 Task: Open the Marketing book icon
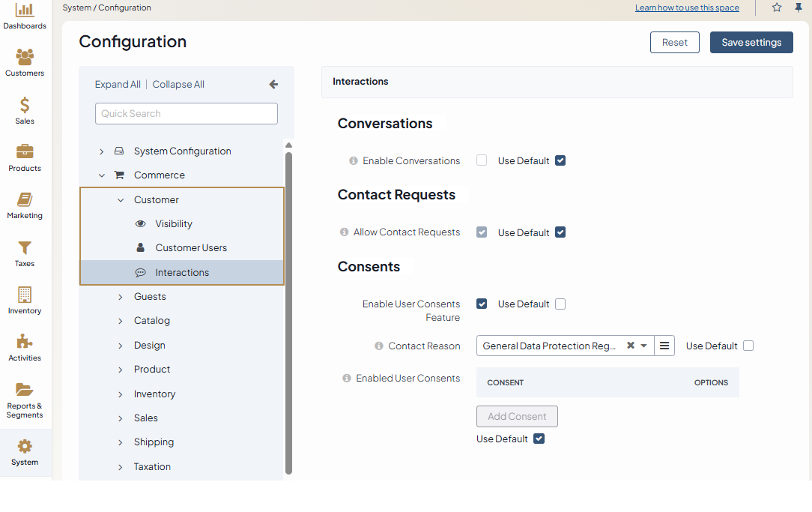(25, 200)
